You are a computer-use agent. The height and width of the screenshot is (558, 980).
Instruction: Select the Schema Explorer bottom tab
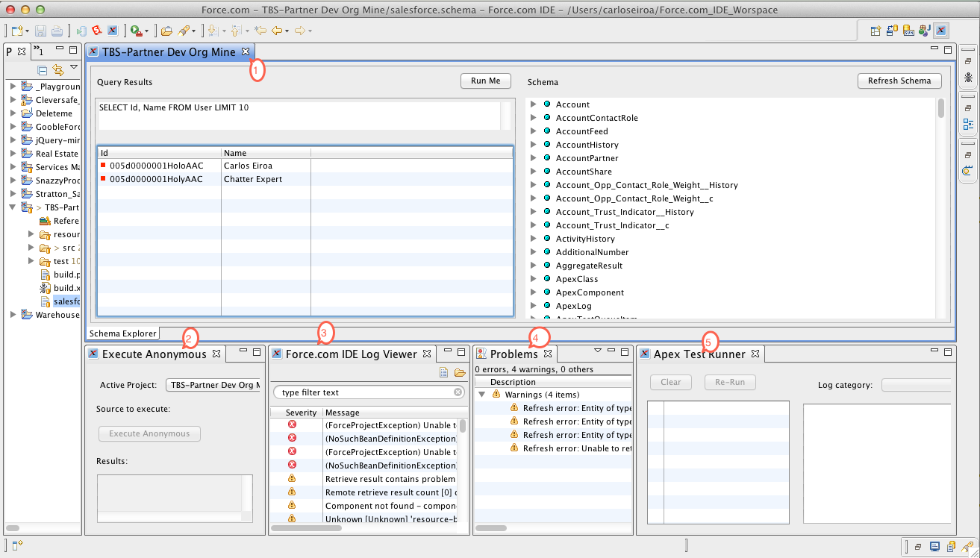[x=123, y=333]
